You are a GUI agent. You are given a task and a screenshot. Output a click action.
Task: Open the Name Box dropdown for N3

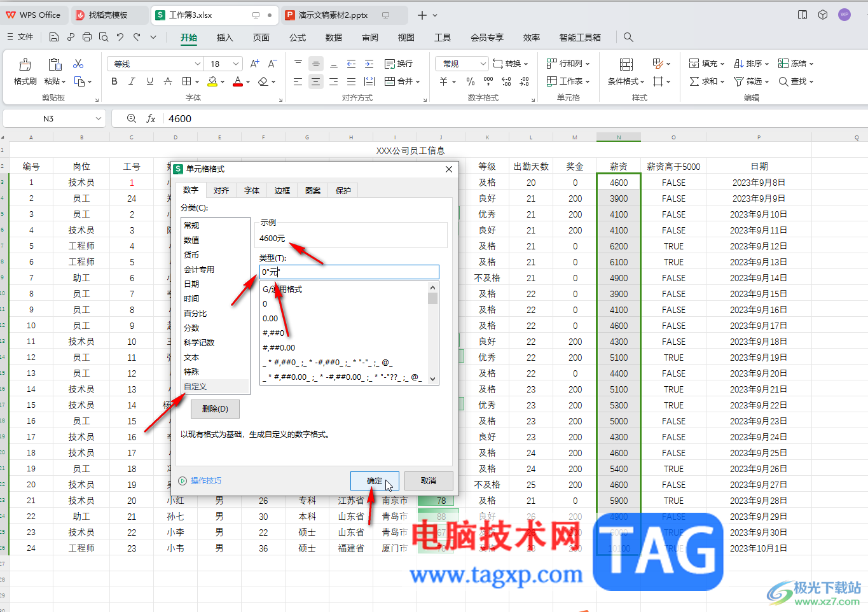(x=99, y=118)
